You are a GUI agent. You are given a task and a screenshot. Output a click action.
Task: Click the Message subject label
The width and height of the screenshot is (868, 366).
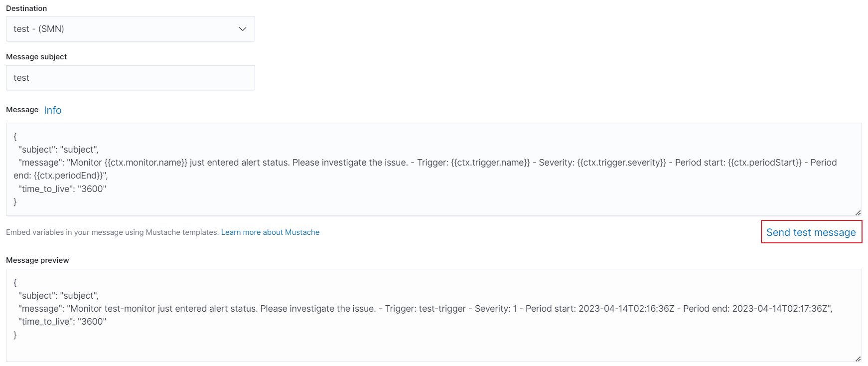(36, 57)
